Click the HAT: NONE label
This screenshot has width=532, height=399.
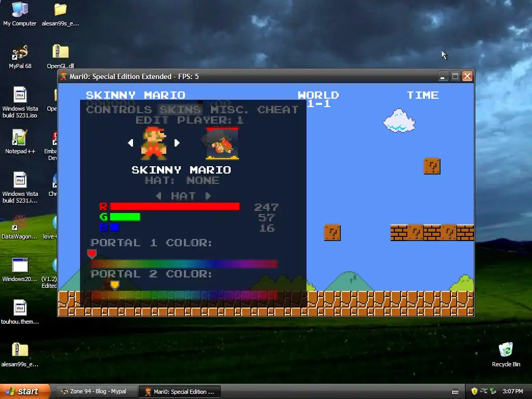click(182, 180)
